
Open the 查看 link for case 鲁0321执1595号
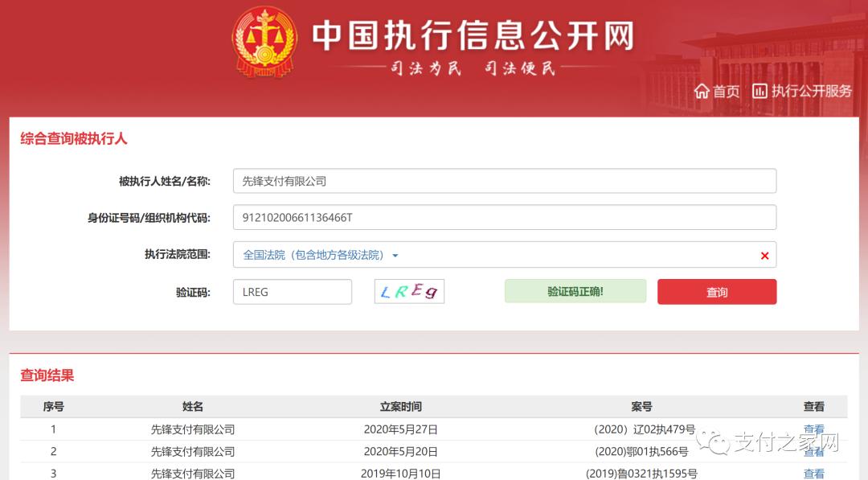pos(814,474)
